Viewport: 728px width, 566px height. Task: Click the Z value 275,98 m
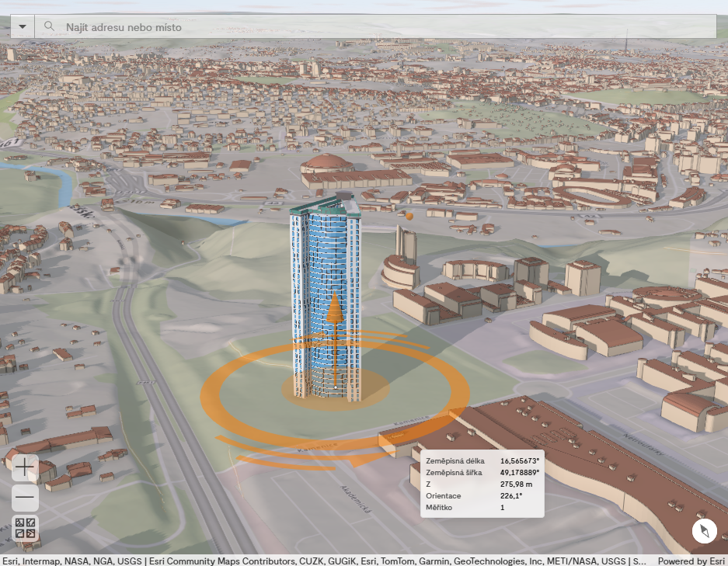(x=516, y=484)
